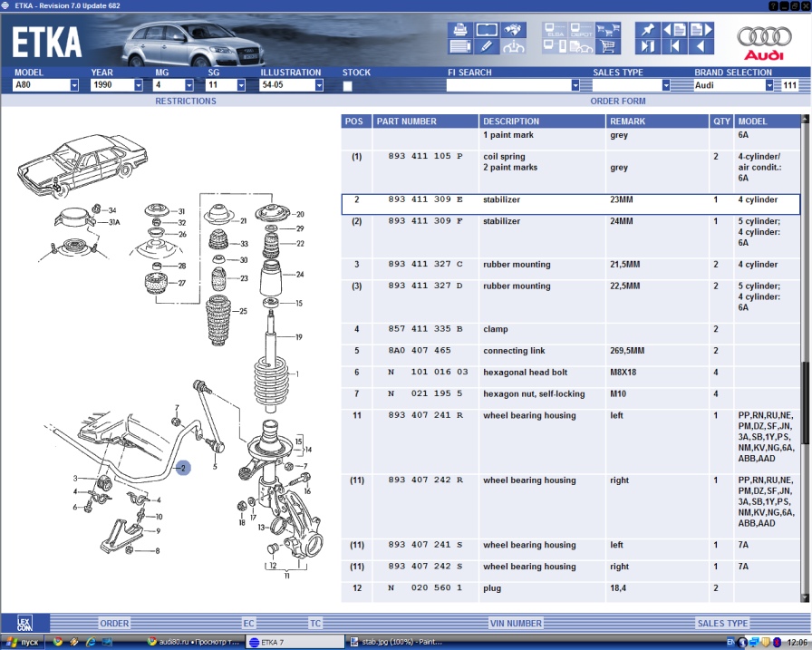Toggle the STOCK checkbox
812x650 pixels.
(x=348, y=86)
